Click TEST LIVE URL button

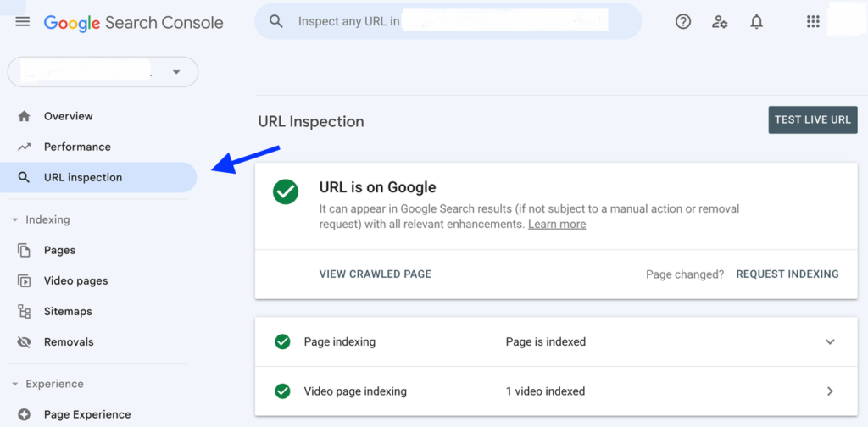click(813, 120)
